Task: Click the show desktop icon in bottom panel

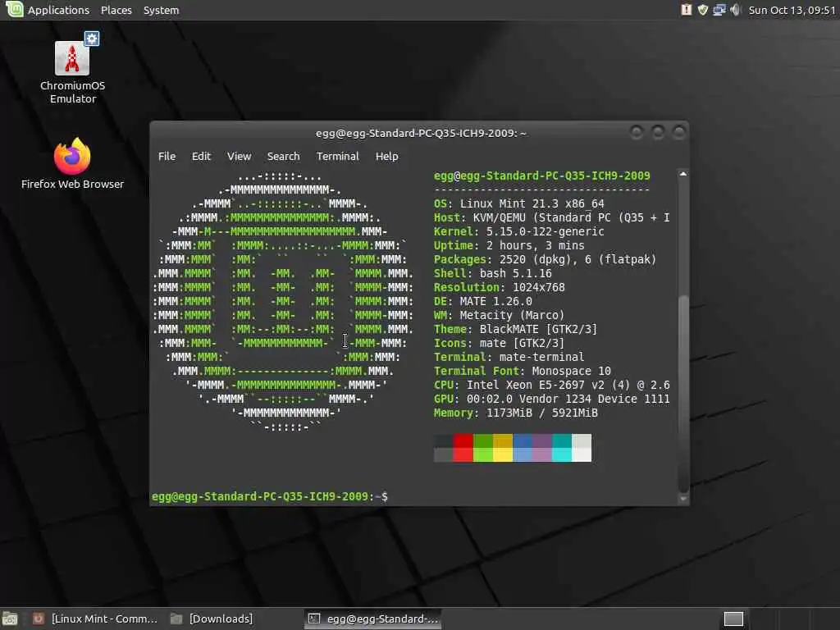Action: point(10,619)
